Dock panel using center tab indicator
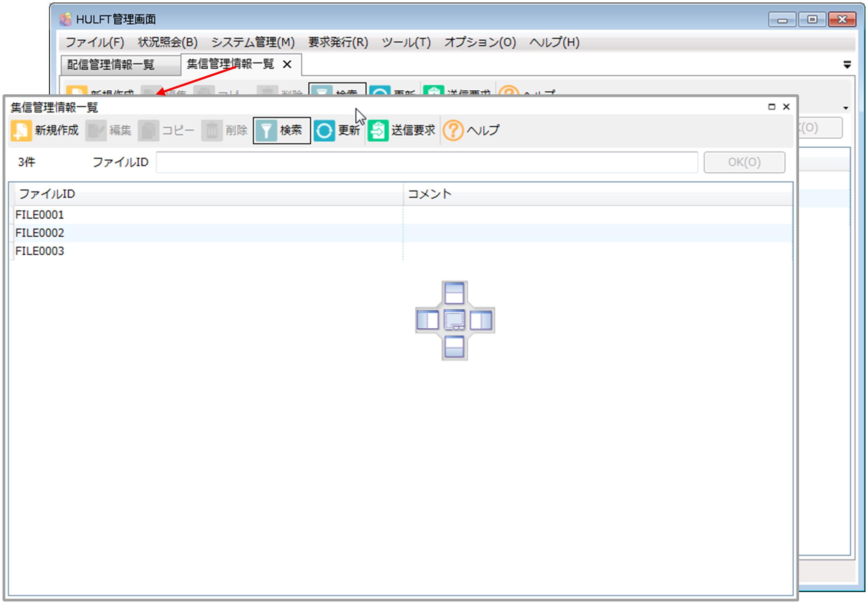This screenshot has height=604, width=868. [x=454, y=321]
